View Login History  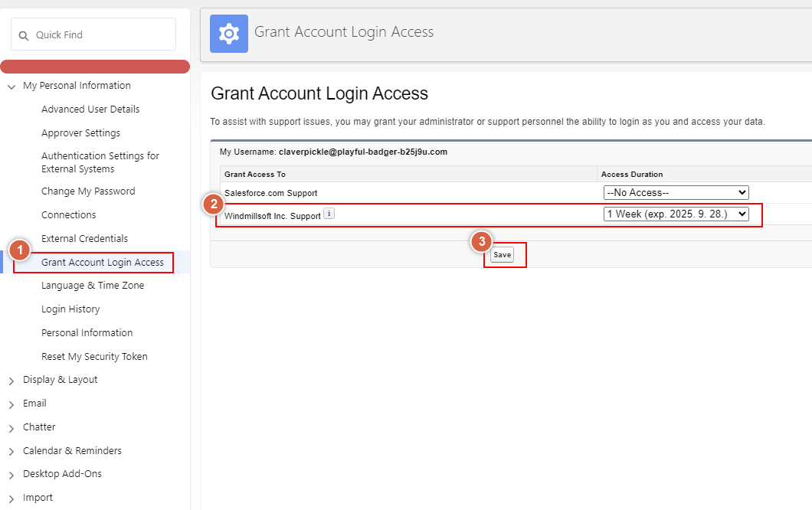[70, 309]
